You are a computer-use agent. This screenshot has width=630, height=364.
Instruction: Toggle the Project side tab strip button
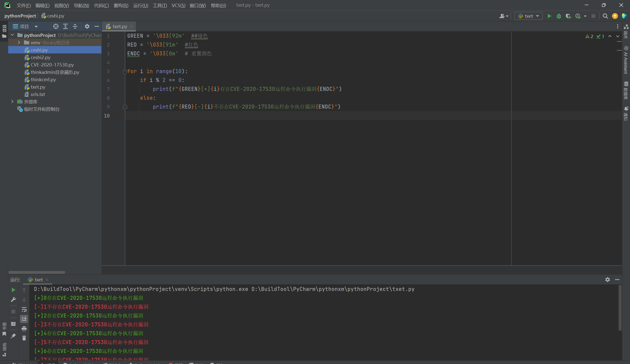tap(4, 32)
